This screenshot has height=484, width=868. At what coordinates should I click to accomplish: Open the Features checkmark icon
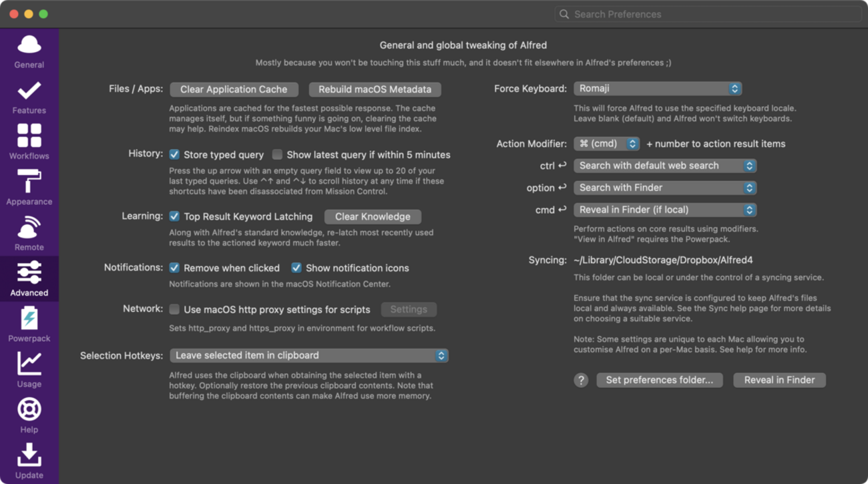(x=29, y=90)
